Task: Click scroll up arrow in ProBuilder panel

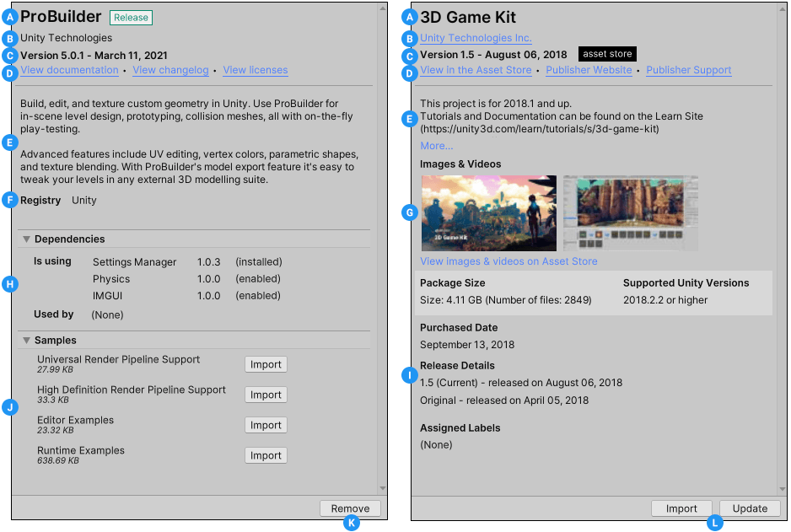Action: (383, 8)
